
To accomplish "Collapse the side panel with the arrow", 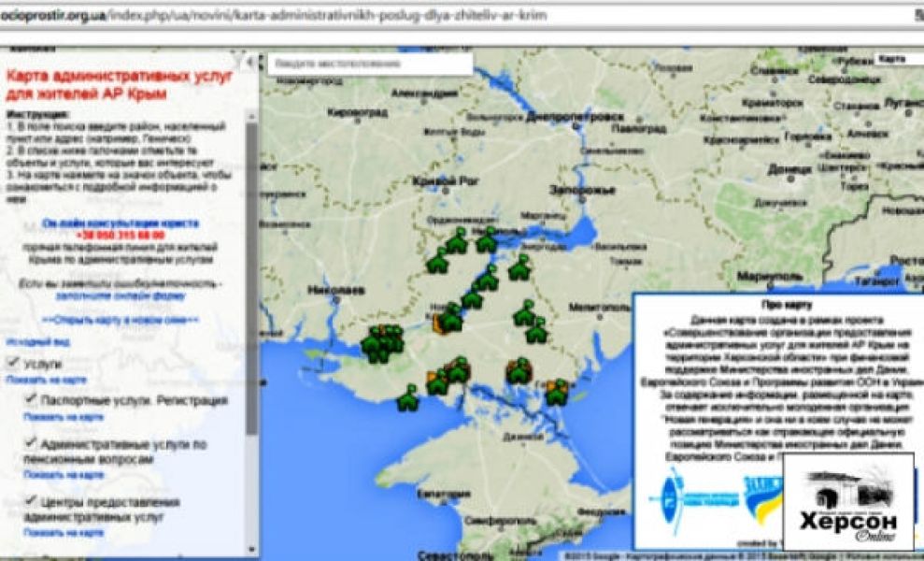I will pyautogui.click(x=249, y=63).
